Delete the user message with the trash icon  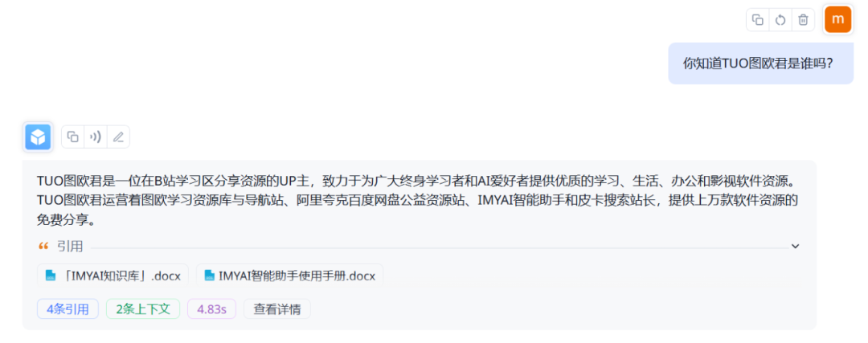pyautogui.click(x=803, y=20)
